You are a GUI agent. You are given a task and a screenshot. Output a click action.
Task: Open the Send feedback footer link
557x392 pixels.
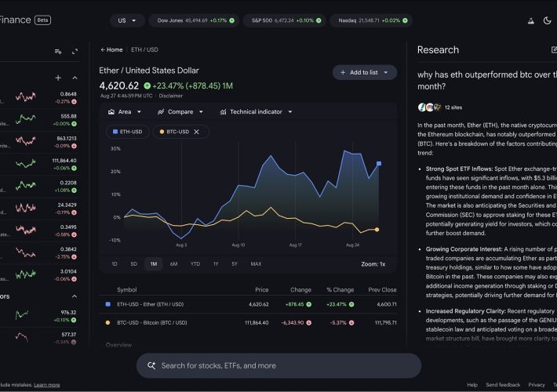(503, 385)
